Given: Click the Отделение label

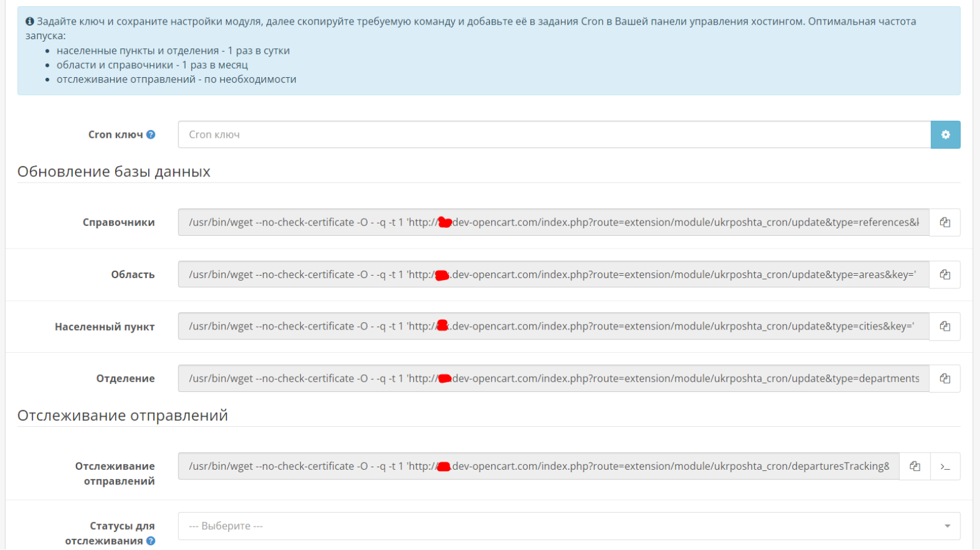Looking at the screenshot, I should click(126, 379).
